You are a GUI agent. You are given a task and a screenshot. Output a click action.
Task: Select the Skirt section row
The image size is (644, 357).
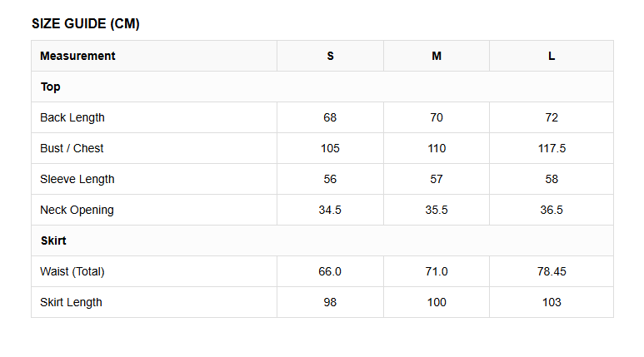(322, 240)
